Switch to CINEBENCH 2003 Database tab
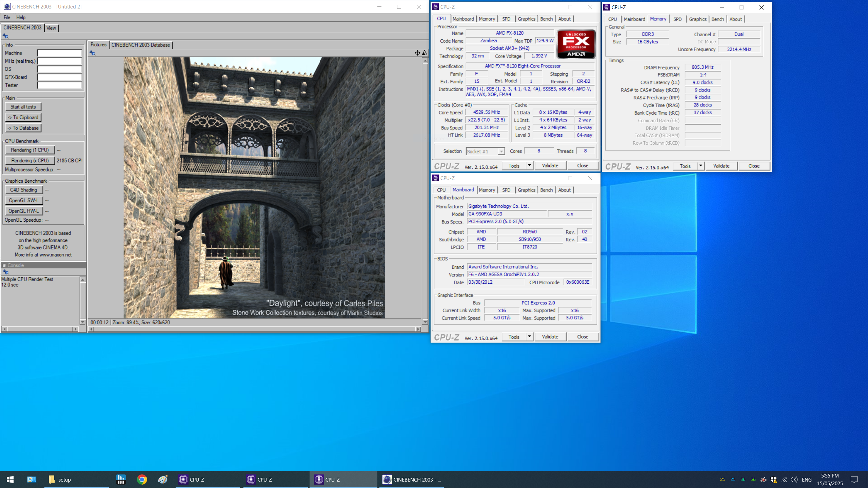 pos(141,45)
